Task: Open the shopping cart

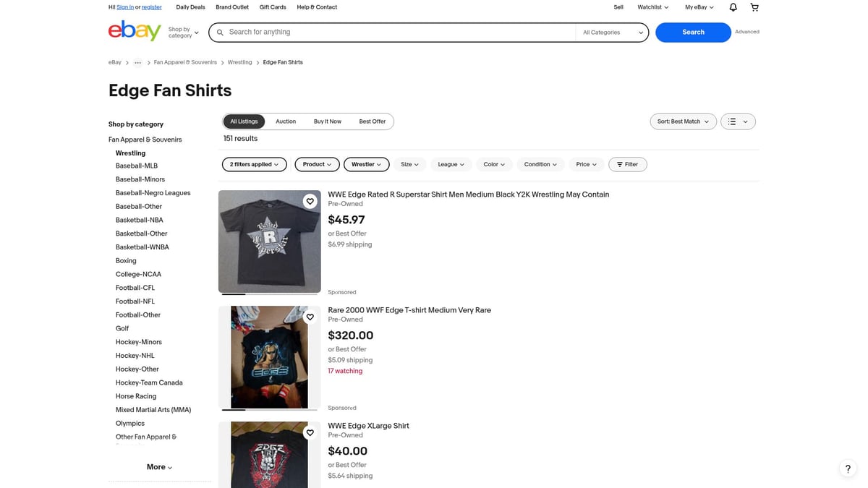Action: [754, 7]
